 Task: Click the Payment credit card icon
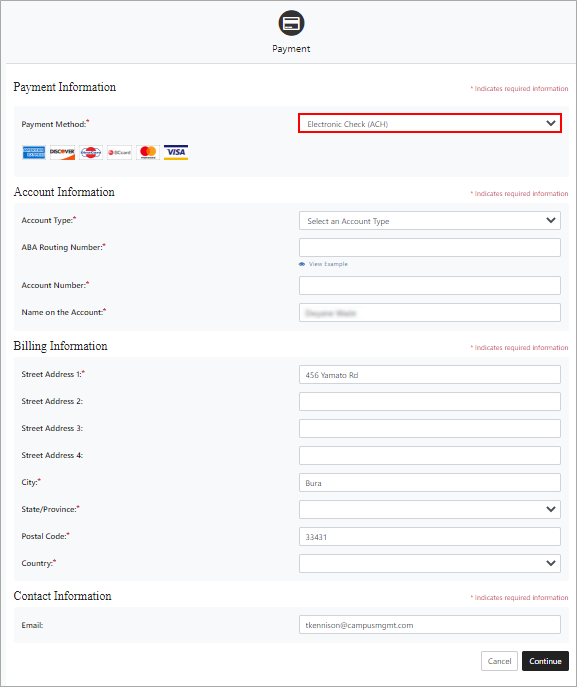click(x=291, y=23)
